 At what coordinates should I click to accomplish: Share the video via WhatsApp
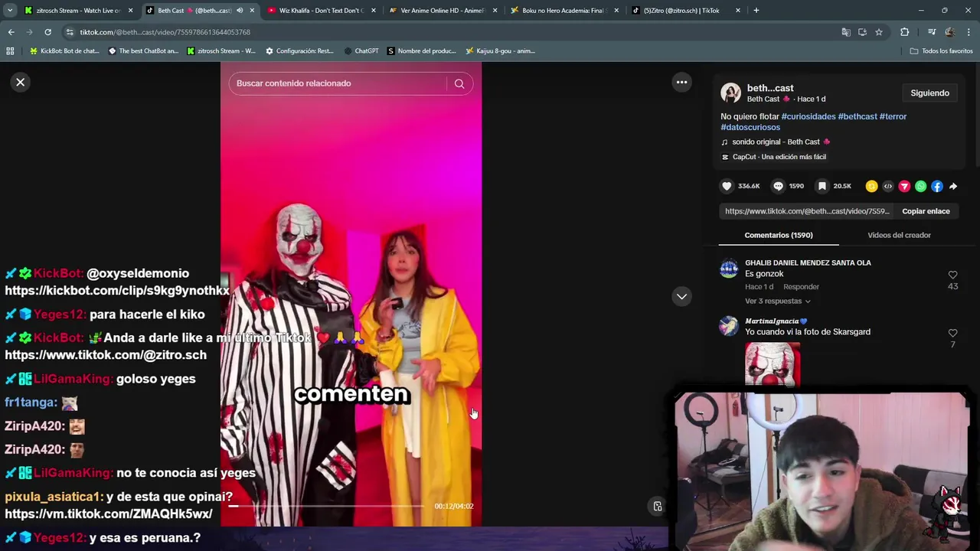(x=920, y=186)
